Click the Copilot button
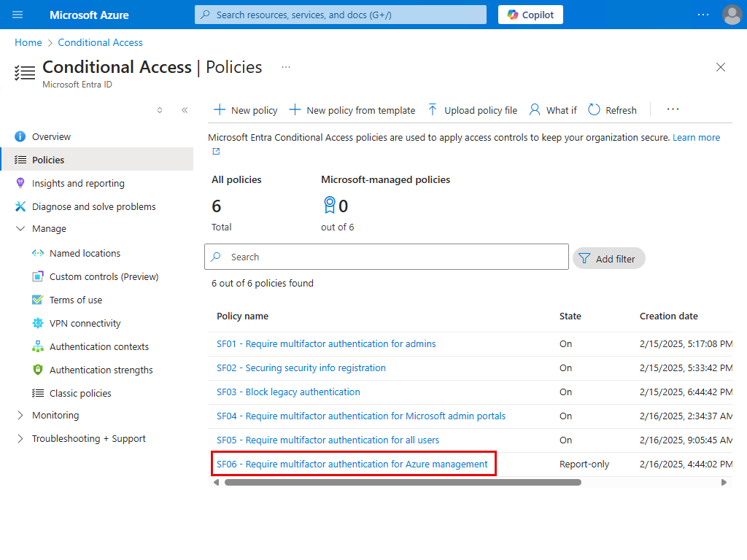The image size is (747, 560). pos(530,15)
